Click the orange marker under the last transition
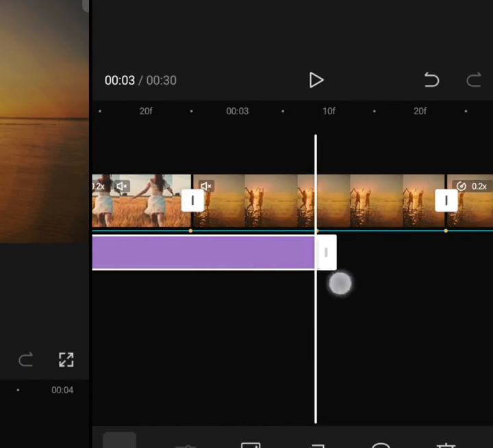 (x=446, y=231)
